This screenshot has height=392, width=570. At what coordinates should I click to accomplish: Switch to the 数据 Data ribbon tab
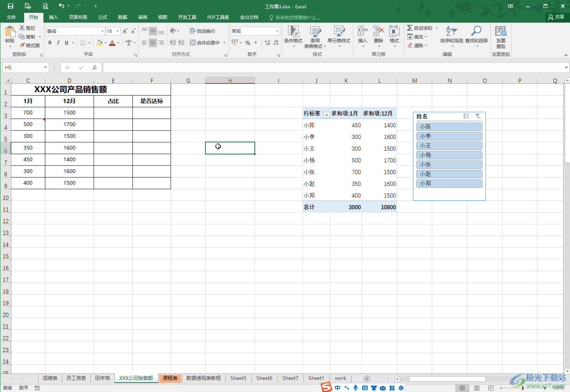[x=123, y=17]
